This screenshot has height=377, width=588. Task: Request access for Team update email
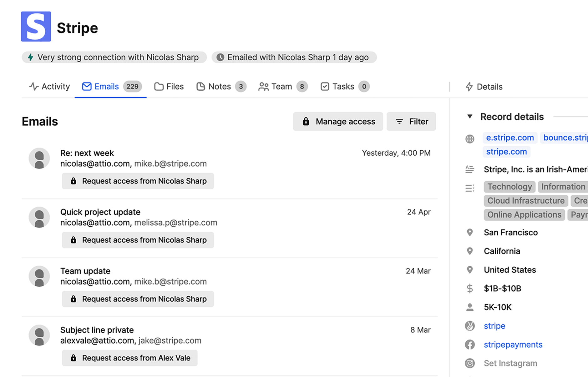tap(138, 299)
